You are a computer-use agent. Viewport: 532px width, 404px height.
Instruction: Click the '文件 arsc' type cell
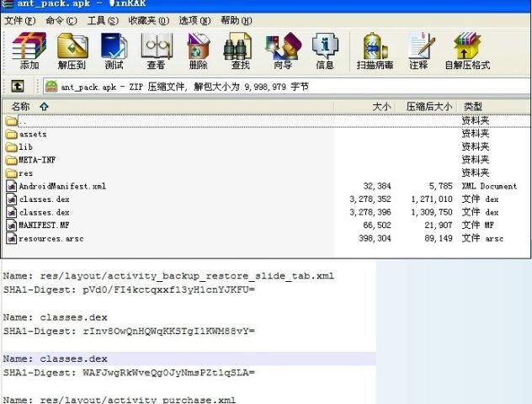click(482, 238)
